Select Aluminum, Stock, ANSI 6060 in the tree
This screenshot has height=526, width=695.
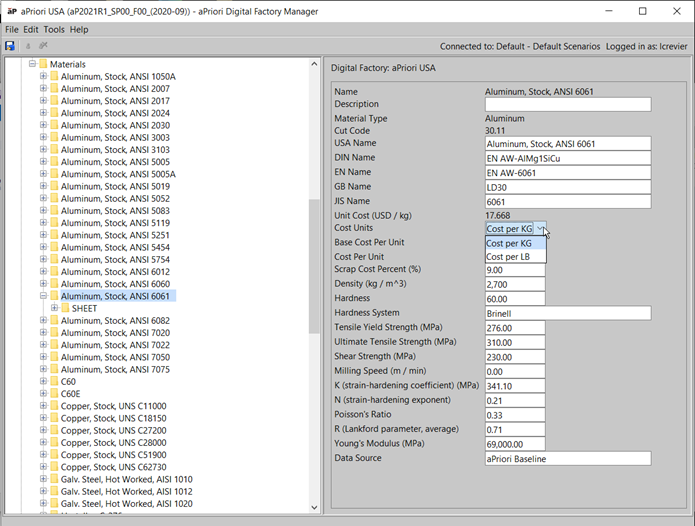(x=115, y=284)
